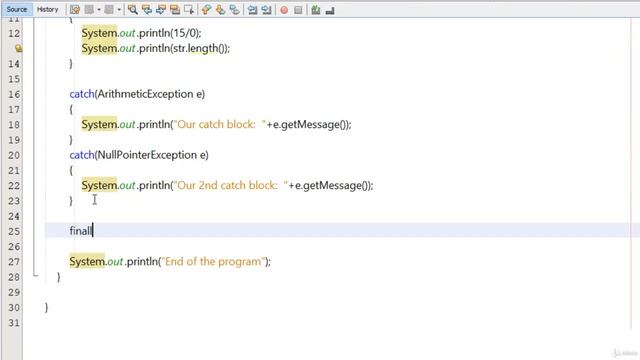Click the catch(ArithmeticException e) line

click(137, 94)
